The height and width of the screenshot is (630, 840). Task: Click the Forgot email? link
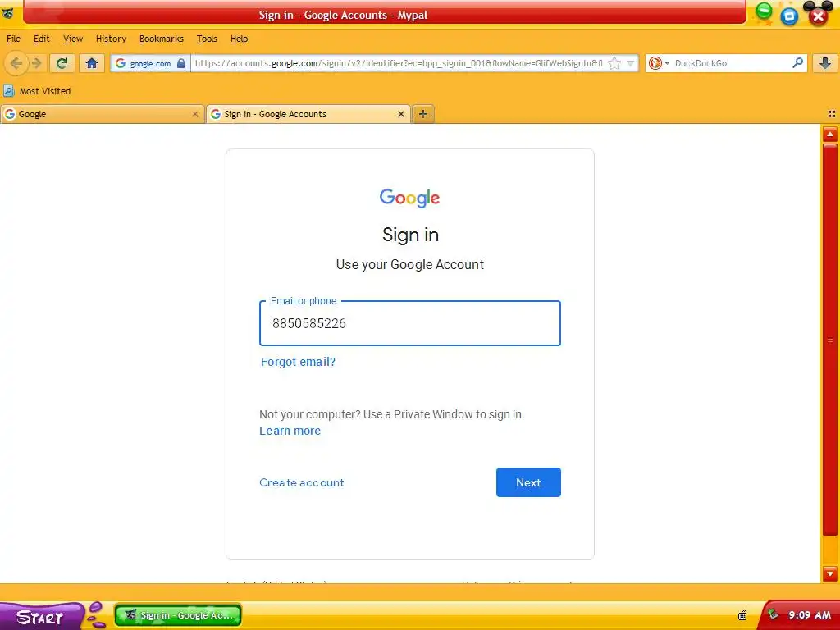[298, 362]
